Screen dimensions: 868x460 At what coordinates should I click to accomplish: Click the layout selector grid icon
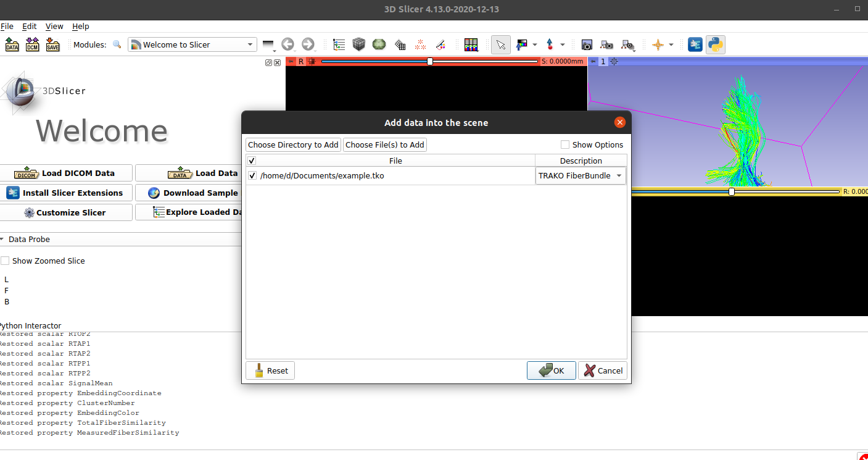[471, 44]
